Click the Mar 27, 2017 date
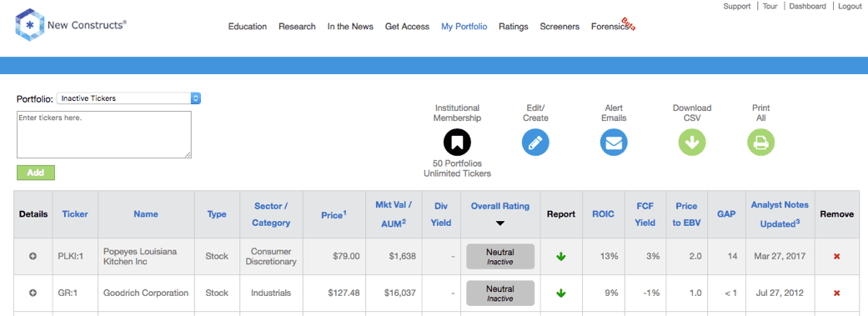 click(x=780, y=257)
